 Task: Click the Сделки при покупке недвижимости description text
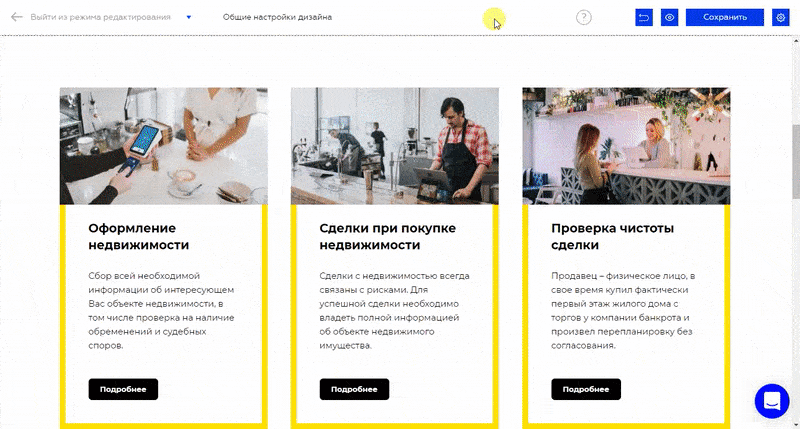point(394,311)
